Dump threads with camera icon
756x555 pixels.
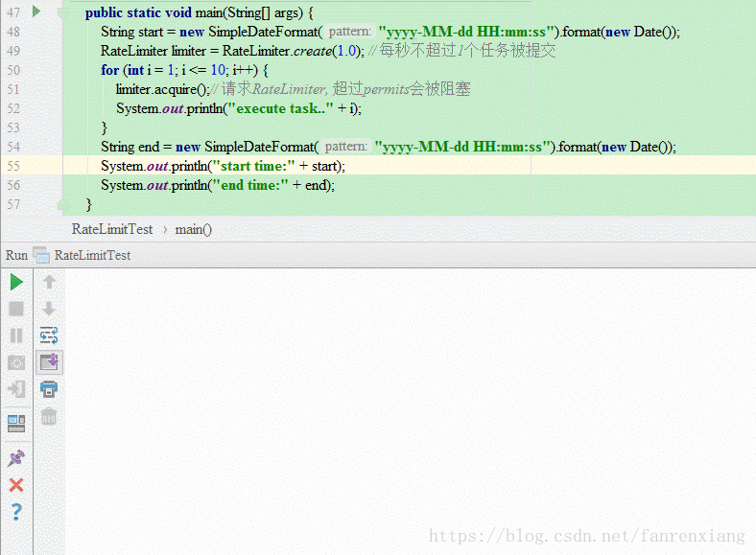tap(16, 362)
